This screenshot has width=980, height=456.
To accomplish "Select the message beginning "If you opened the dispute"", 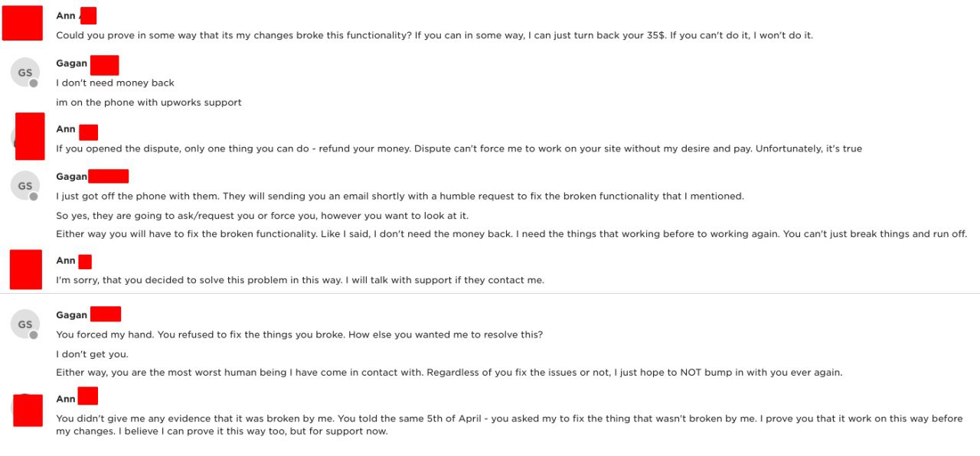I will pos(459,149).
